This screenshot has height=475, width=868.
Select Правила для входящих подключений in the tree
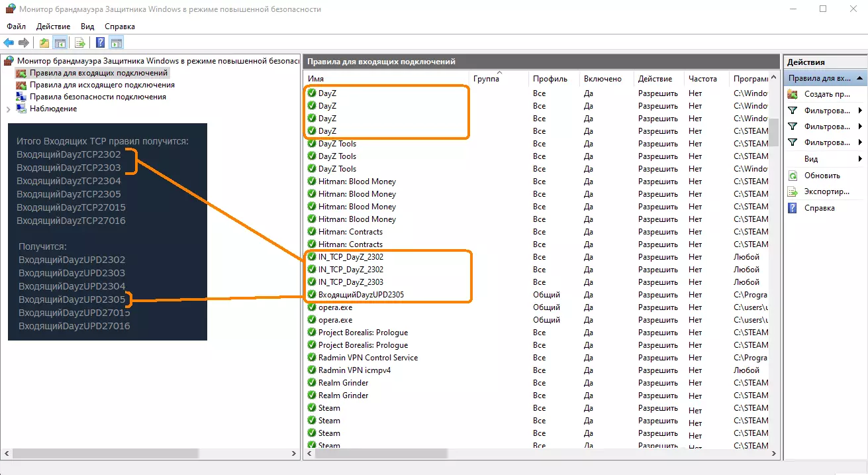pyautogui.click(x=99, y=73)
